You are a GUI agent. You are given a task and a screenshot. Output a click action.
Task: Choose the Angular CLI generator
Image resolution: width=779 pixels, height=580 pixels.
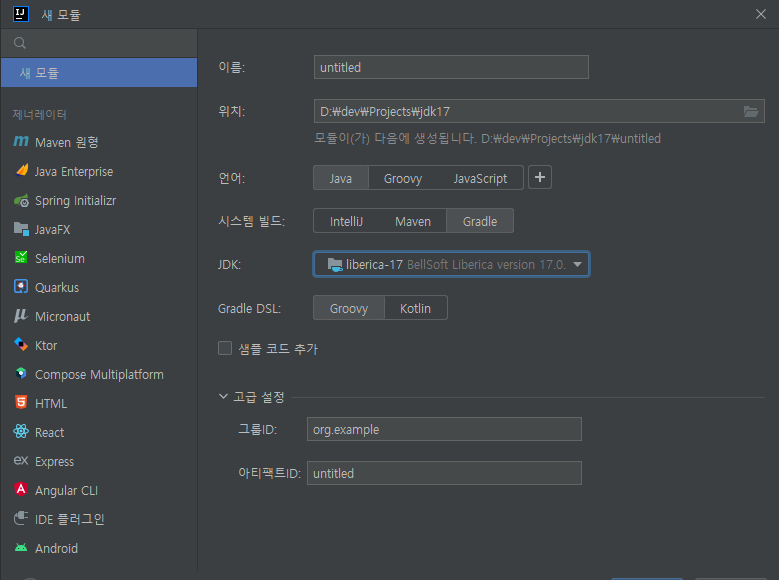click(x=99, y=490)
